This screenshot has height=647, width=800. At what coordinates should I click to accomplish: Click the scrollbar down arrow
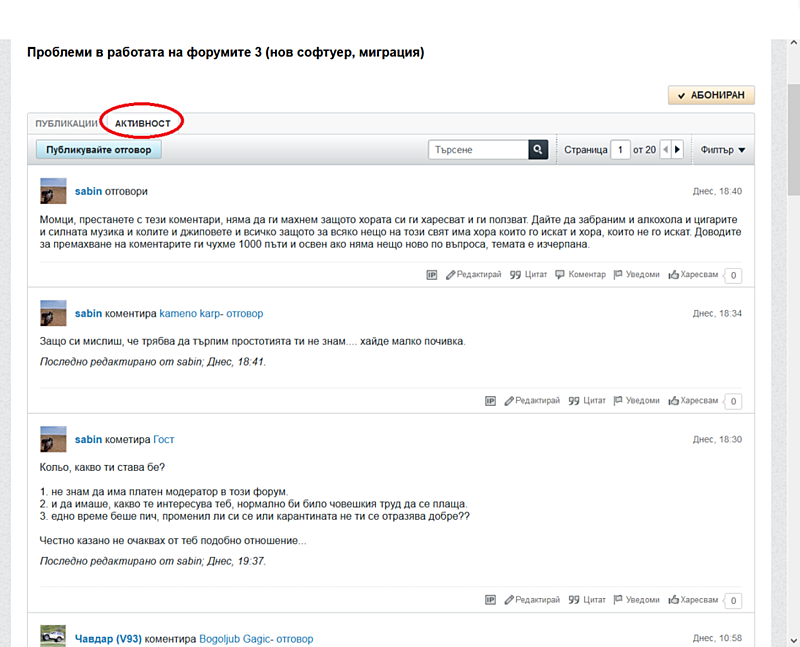tap(793, 641)
